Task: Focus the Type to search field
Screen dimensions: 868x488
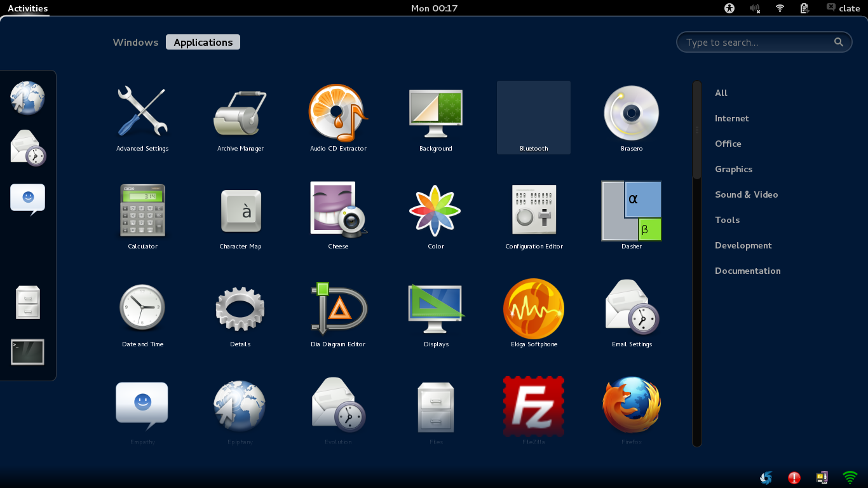Action: [764, 43]
